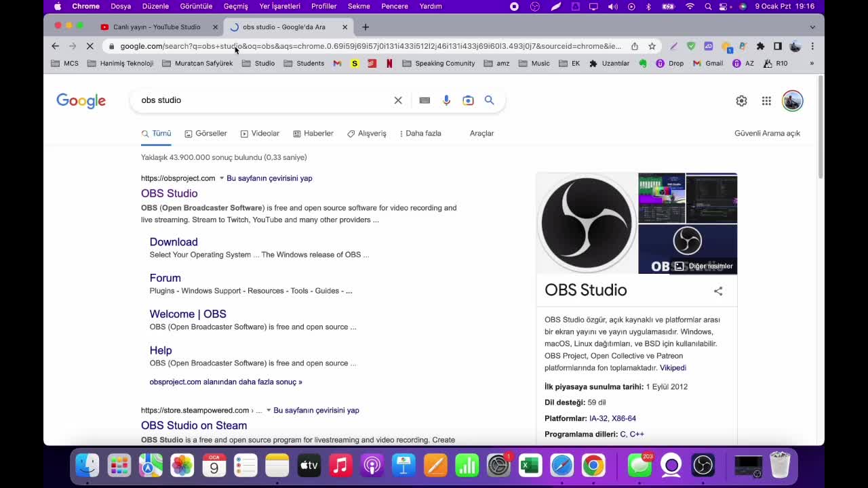Click the share page icon in address bar
868x488 pixels.
pos(635,46)
